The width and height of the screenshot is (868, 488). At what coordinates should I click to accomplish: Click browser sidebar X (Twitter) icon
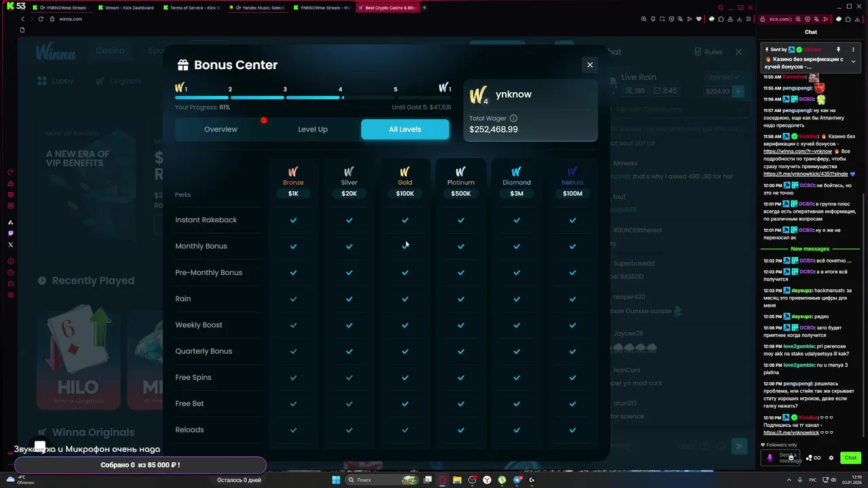click(x=10, y=245)
